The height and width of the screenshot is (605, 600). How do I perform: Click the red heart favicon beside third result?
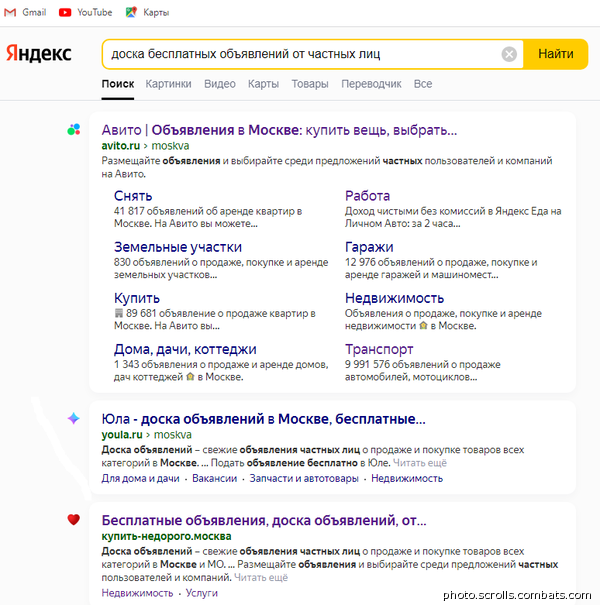click(73, 520)
